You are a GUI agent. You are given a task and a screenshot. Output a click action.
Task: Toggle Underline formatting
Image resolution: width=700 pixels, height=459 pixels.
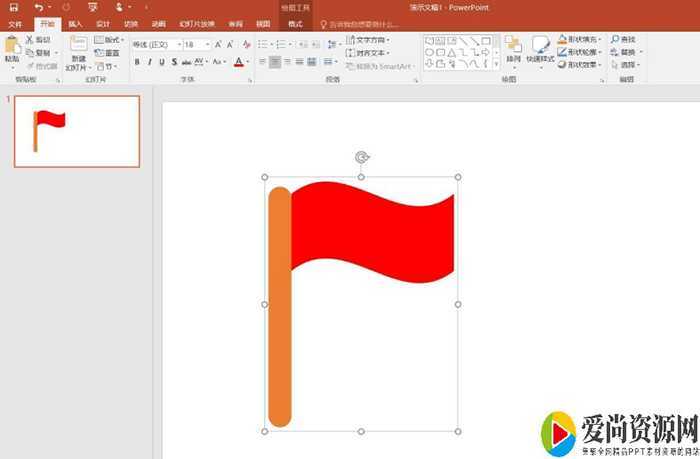coord(162,62)
